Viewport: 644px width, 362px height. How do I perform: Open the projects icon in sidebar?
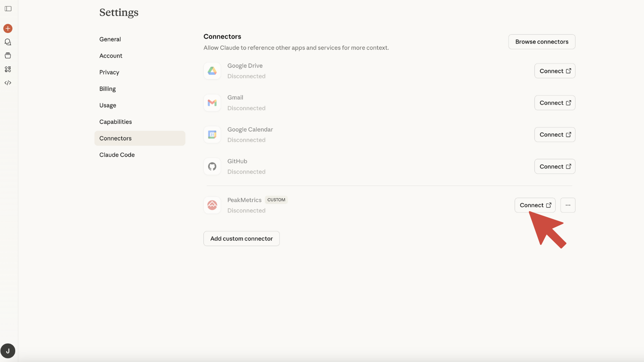(x=8, y=56)
